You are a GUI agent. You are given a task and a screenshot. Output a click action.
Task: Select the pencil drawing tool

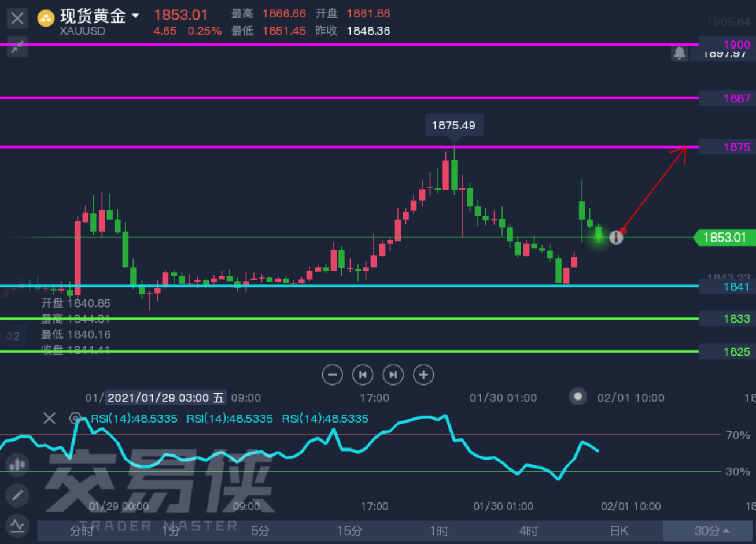[17, 495]
